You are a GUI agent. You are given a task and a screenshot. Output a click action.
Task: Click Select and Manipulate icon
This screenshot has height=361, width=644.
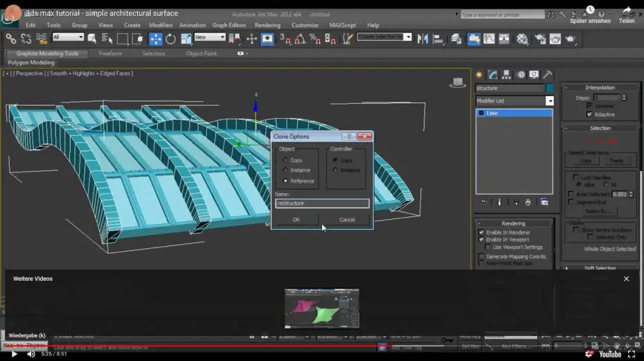point(252,39)
